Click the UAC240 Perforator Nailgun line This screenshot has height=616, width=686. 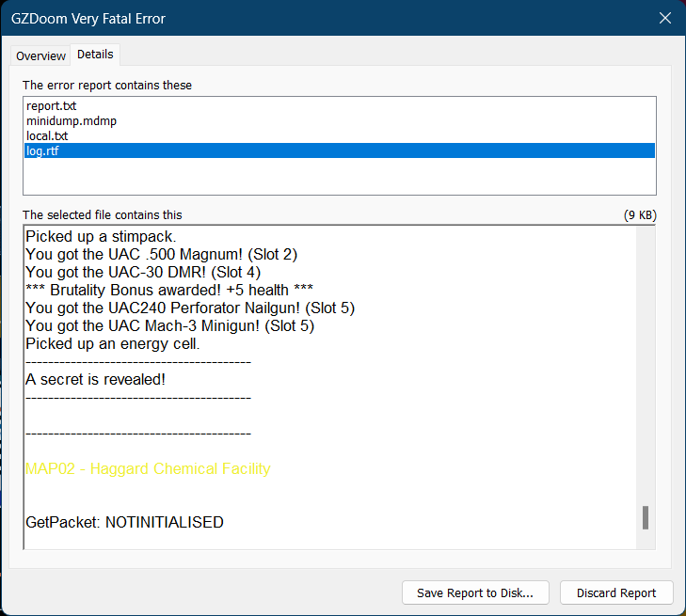pyautogui.click(x=189, y=308)
